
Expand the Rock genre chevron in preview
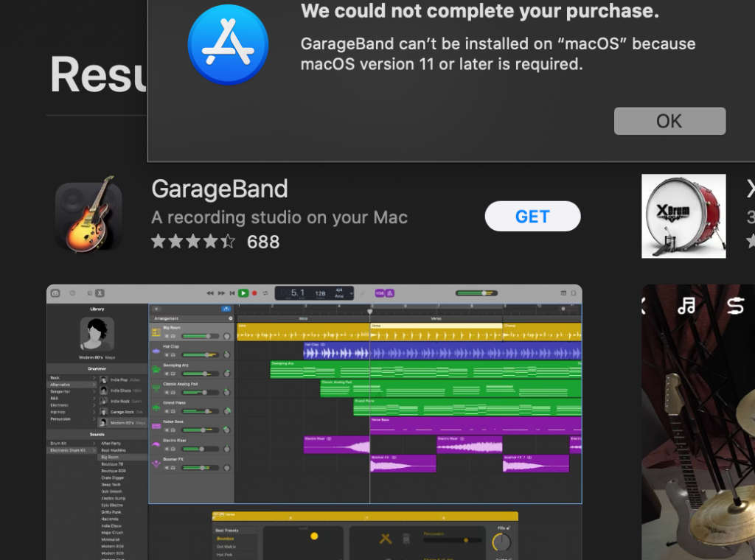pyautogui.click(x=94, y=378)
